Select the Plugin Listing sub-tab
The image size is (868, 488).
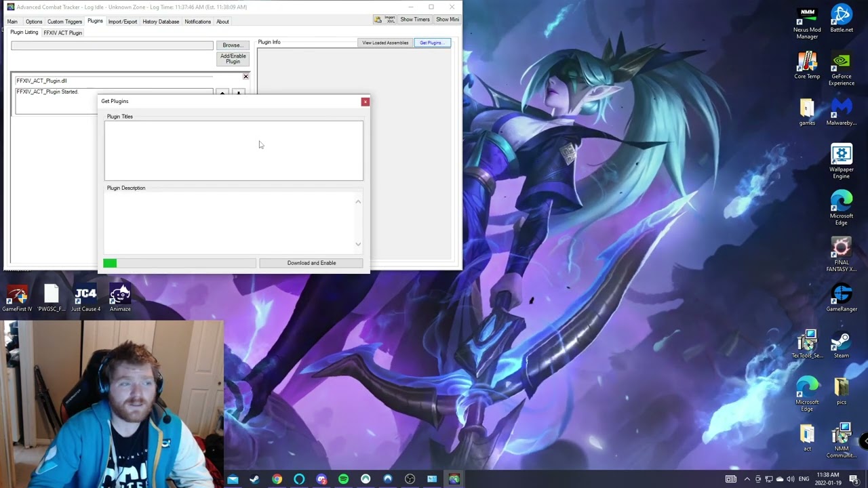(x=24, y=33)
